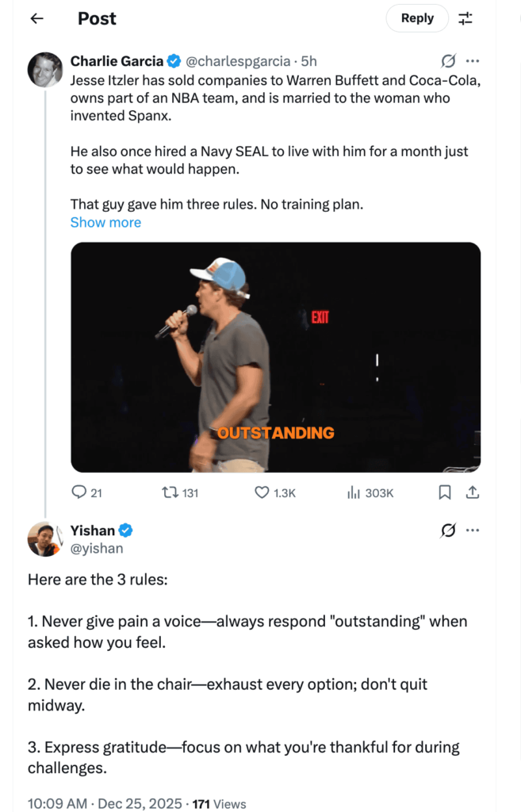Click the Grok icon on Yishan's reply
Screen dimensions: 521x812
(x=448, y=530)
